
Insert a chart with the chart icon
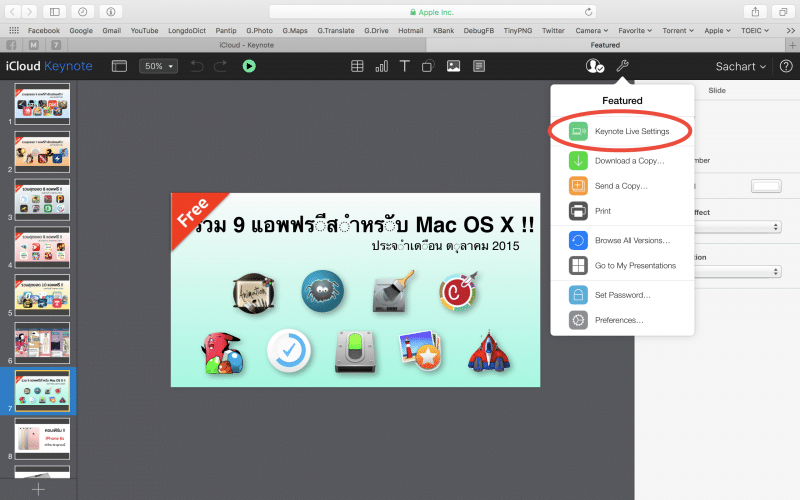coord(381,66)
